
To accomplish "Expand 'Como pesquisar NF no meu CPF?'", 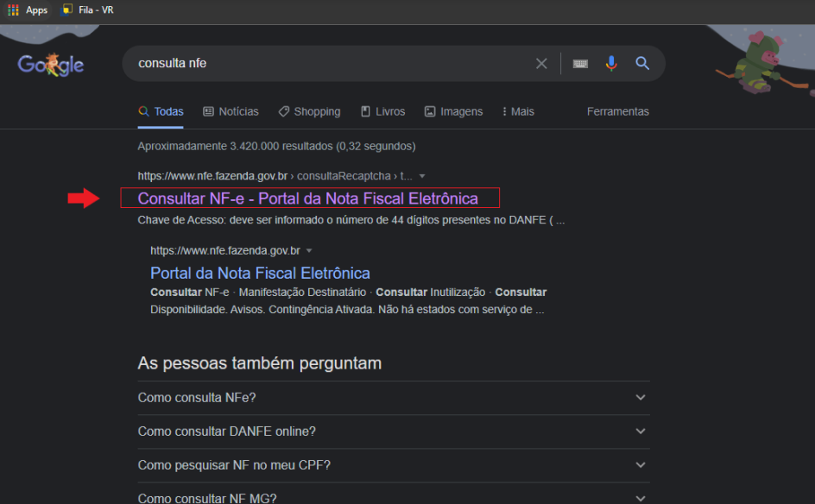I will point(394,465).
